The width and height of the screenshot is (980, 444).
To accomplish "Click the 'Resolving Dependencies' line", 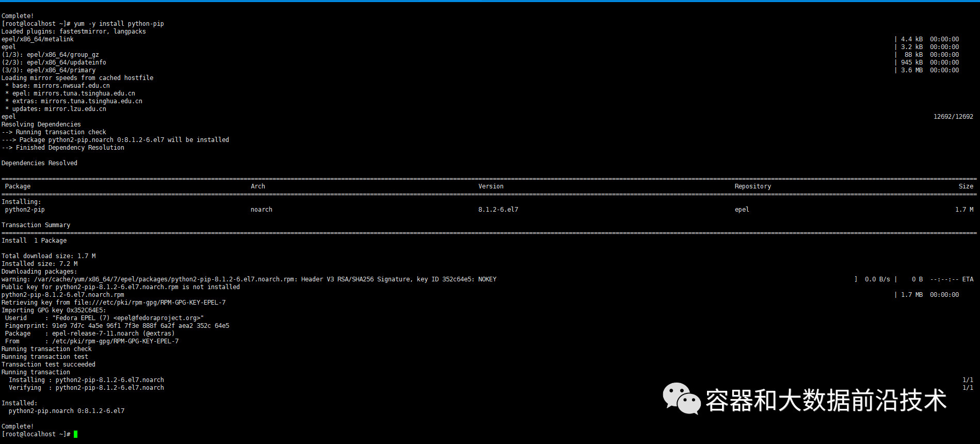I will pyautogui.click(x=41, y=124).
